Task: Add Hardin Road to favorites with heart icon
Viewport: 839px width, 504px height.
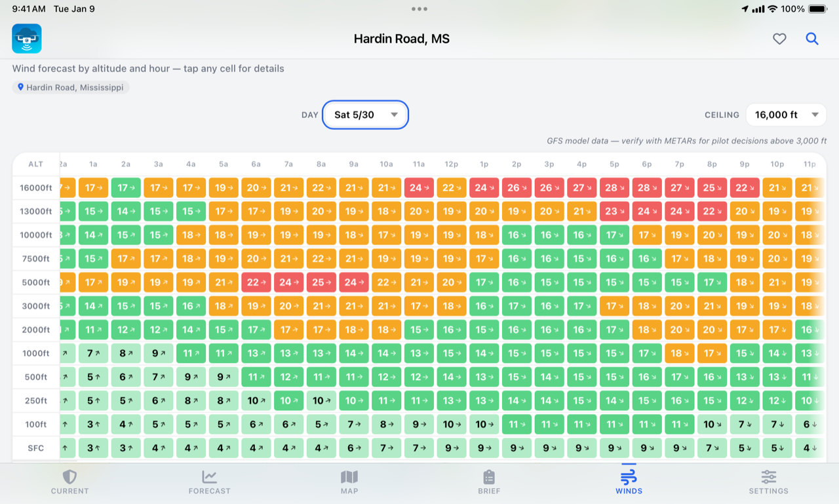Action: tap(779, 39)
